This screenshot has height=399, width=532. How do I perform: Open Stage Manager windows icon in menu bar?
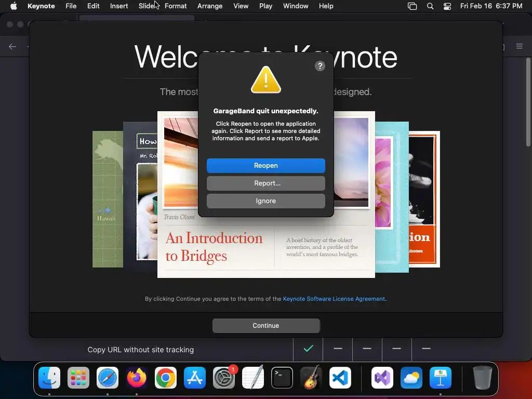[x=412, y=6]
